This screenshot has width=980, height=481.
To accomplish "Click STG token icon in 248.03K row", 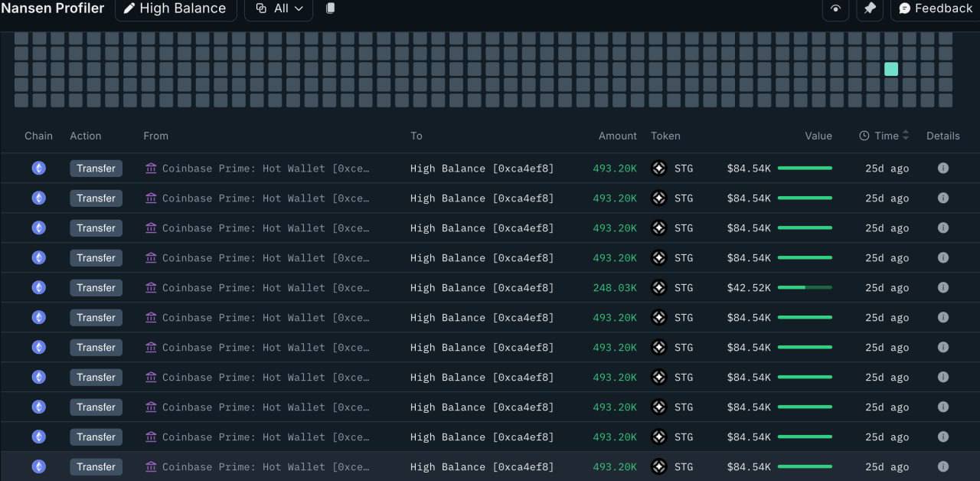I will [658, 288].
